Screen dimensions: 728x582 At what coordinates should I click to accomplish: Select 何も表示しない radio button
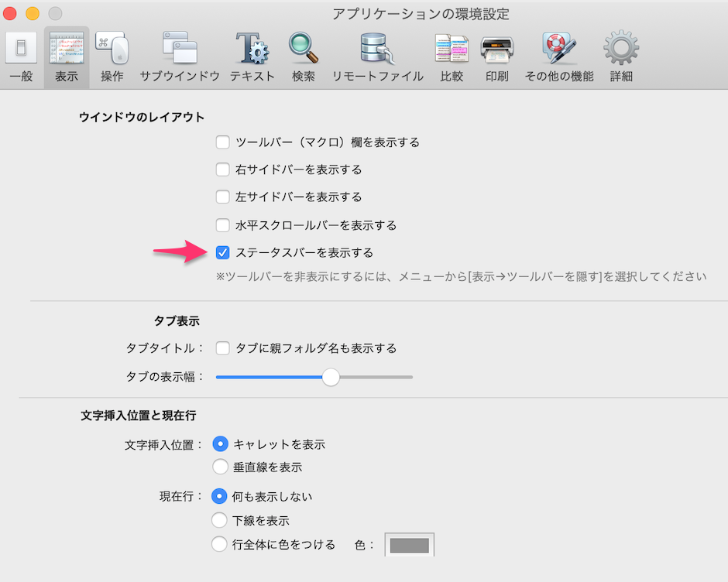pyautogui.click(x=219, y=496)
